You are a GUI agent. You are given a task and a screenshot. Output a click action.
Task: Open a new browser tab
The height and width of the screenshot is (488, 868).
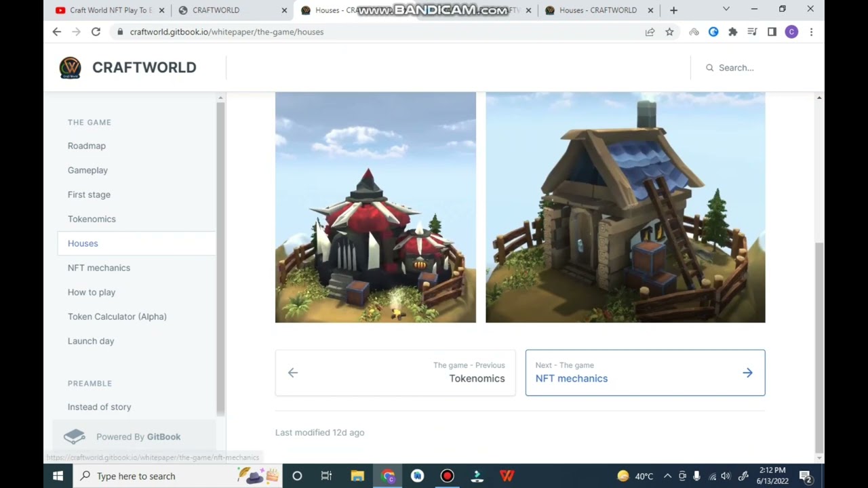(673, 10)
